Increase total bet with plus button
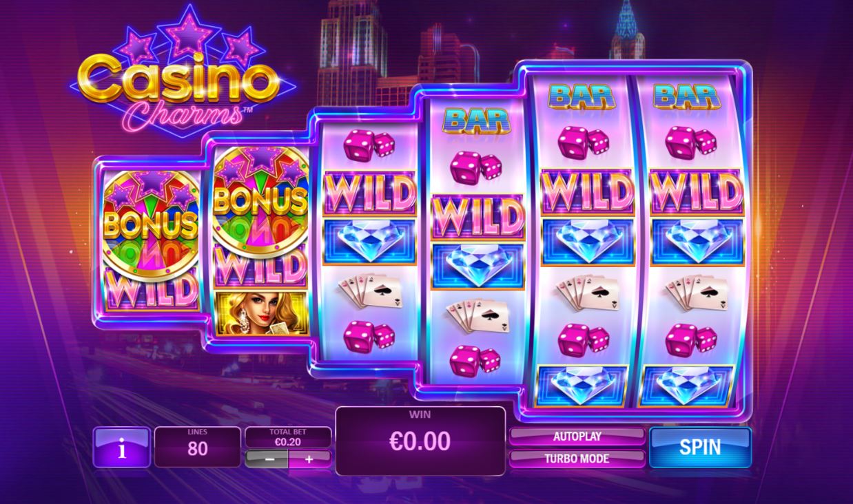The height and width of the screenshot is (504, 853). pyautogui.click(x=309, y=459)
